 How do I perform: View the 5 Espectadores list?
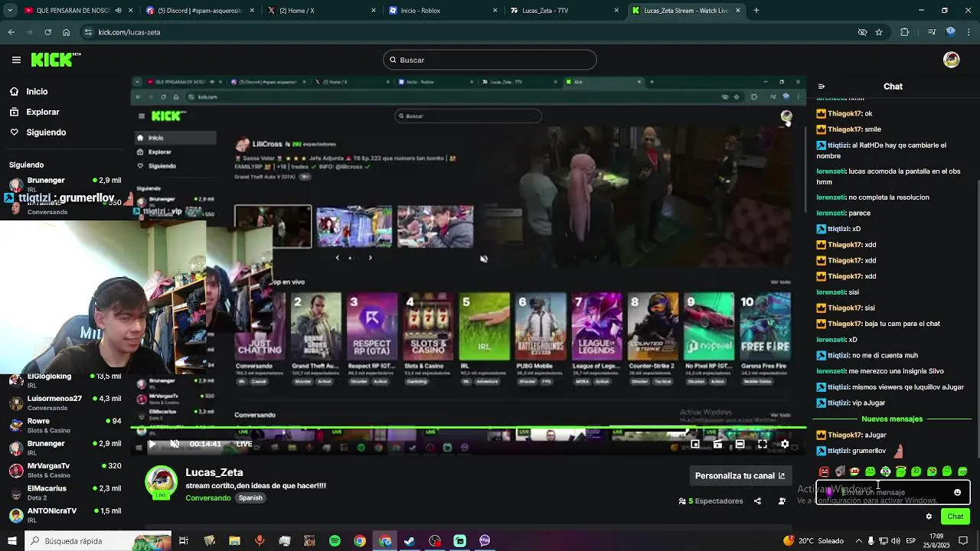[710, 501]
